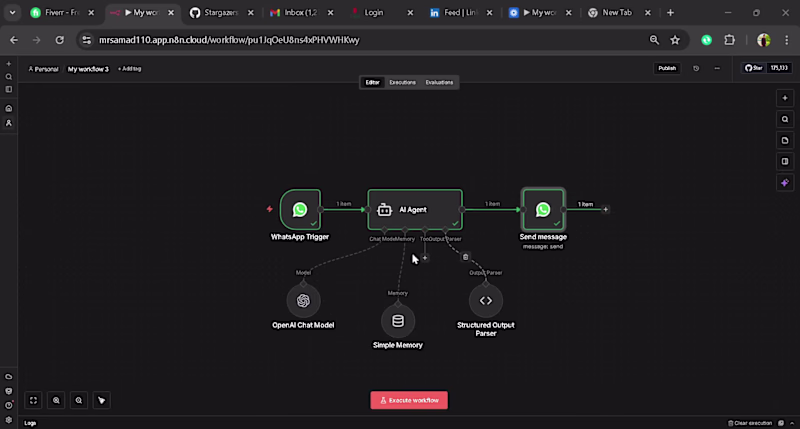Select the OpenAI Chat Model node
This screenshot has width=800, height=429.
[303, 300]
